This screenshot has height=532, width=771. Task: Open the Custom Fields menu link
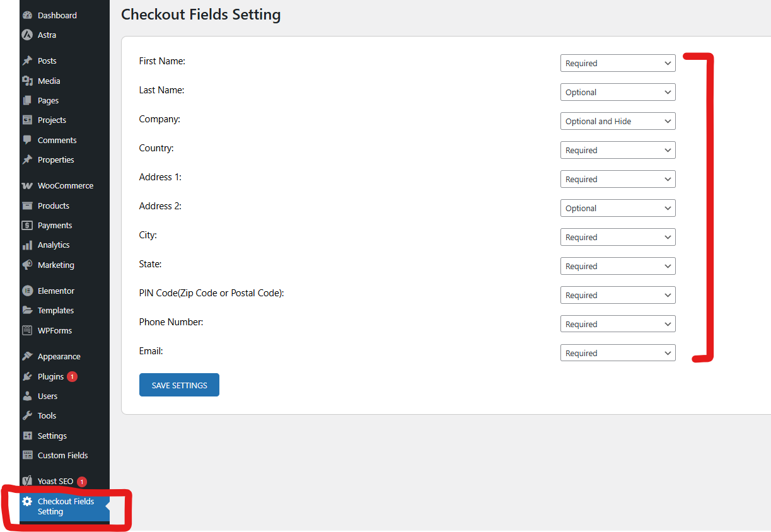point(62,455)
